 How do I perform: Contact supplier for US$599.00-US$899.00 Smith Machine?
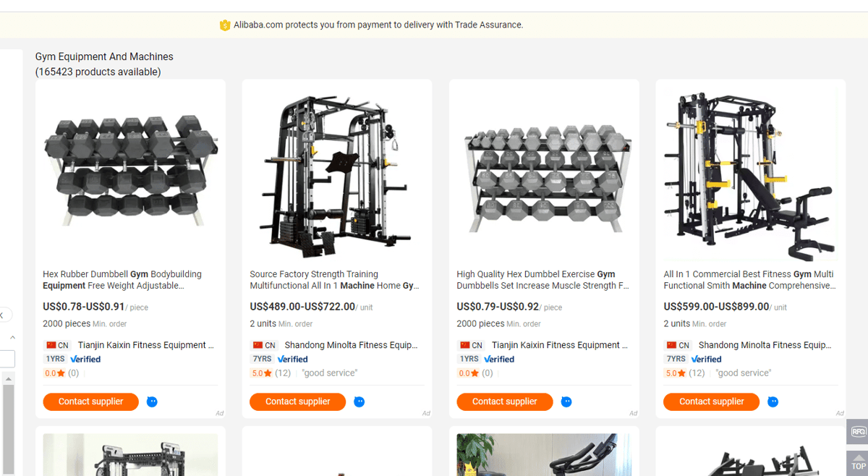711,401
